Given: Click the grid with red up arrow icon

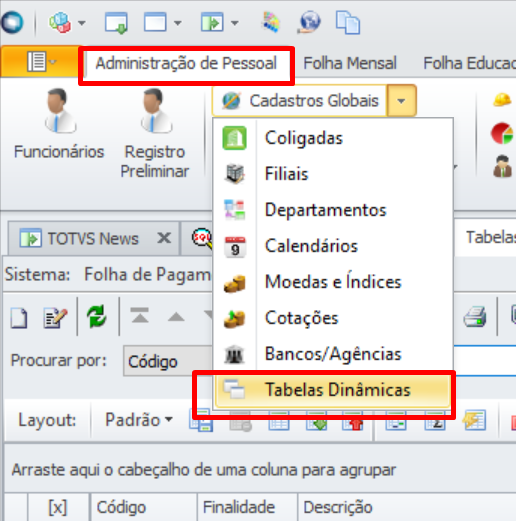Looking at the screenshot, I should (353, 421).
